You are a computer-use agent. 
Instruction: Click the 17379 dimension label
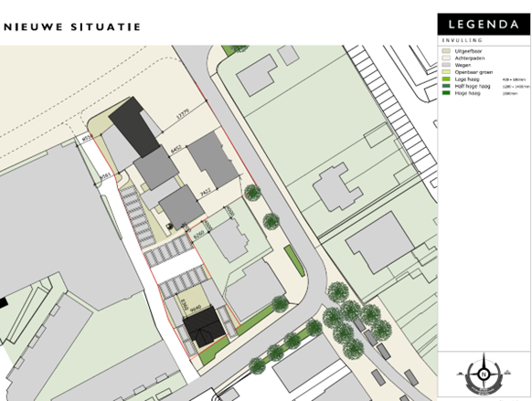coord(183,113)
